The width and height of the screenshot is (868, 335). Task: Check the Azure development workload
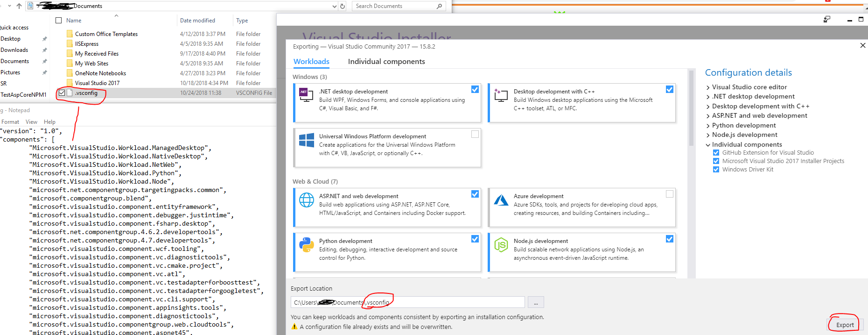(x=670, y=194)
